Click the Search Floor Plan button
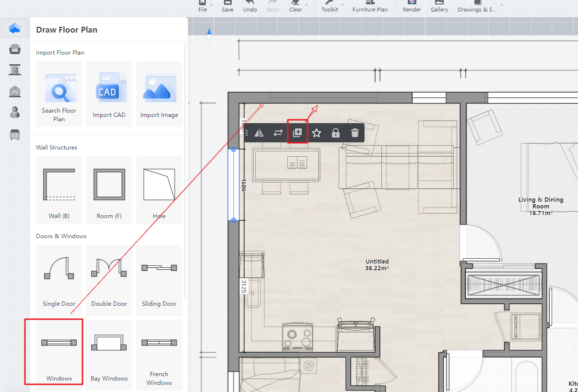Image resolution: width=578 pixels, height=392 pixels. (59, 94)
